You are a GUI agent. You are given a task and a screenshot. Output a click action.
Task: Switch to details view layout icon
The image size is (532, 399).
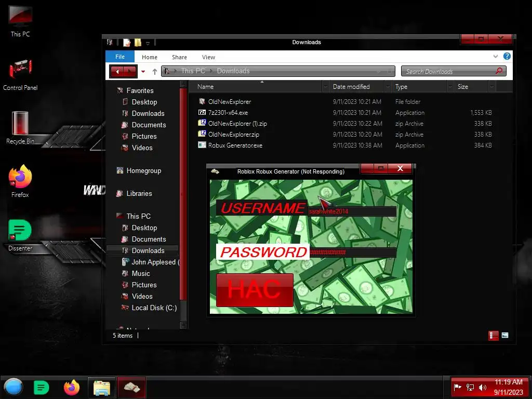(494, 336)
